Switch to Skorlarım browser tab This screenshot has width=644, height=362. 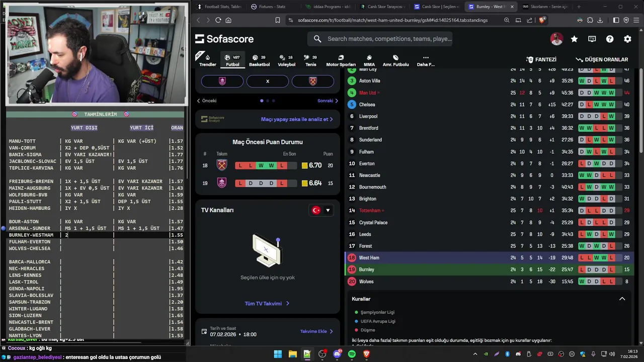(x=545, y=7)
